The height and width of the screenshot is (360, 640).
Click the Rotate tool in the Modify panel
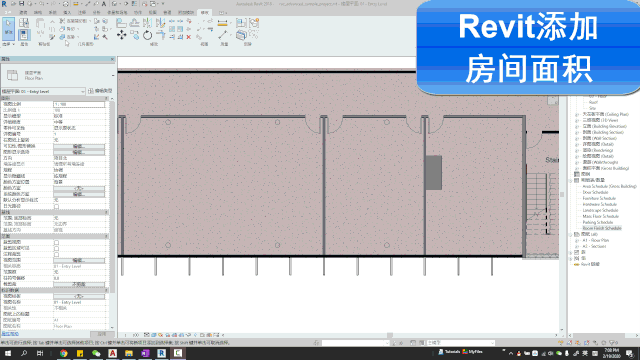click(147, 35)
